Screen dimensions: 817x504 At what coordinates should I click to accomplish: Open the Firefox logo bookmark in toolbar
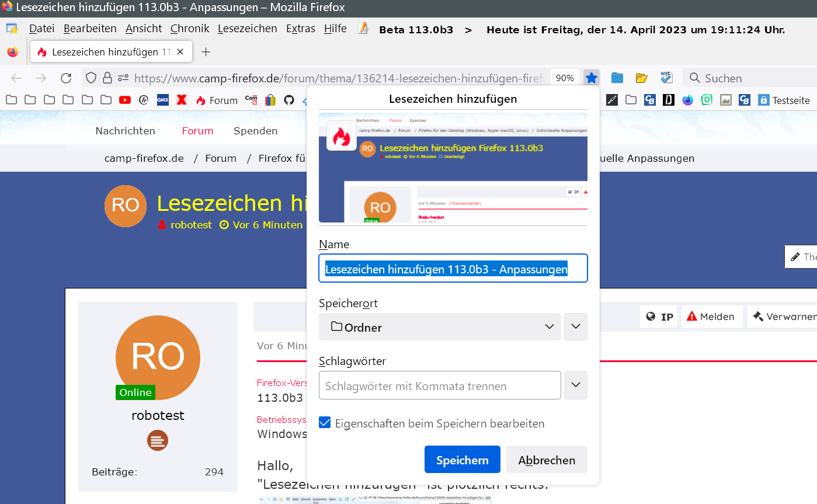(688, 100)
